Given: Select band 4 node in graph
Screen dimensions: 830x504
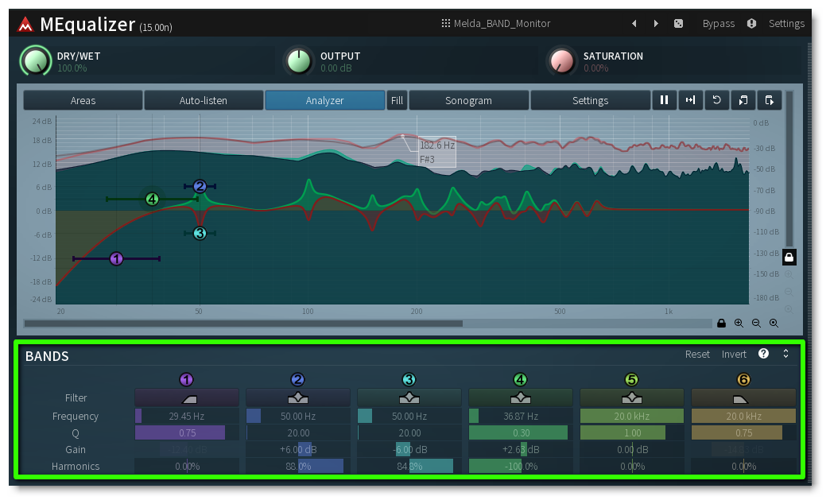Looking at the screenshot, I should [x=152, y=199].
